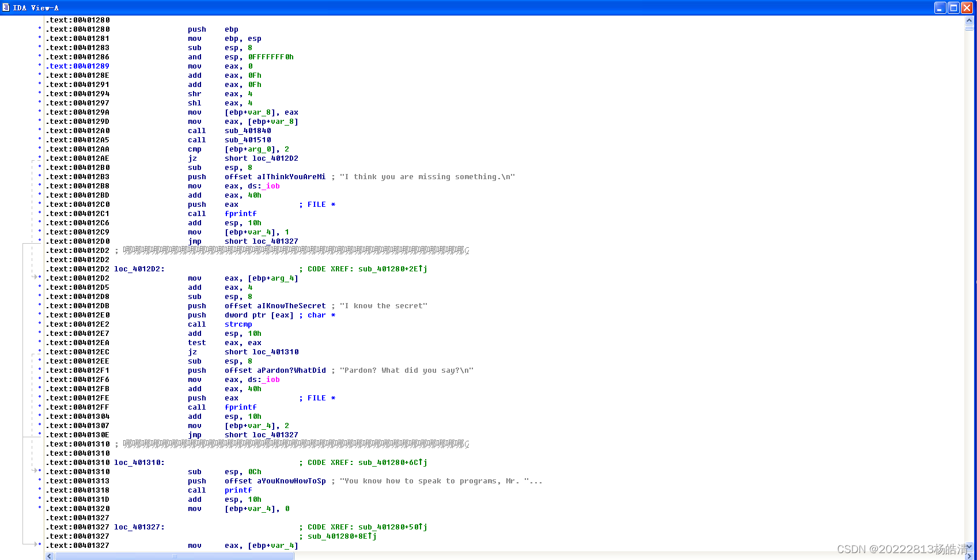
Task: Click the "Pardon? What did you say?" comment
Action: 407,370
